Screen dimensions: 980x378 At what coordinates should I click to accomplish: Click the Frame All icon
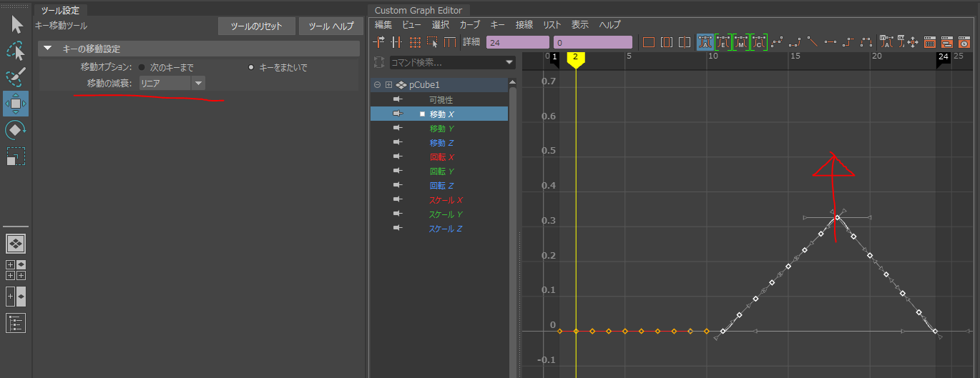[x=649, y=42]
